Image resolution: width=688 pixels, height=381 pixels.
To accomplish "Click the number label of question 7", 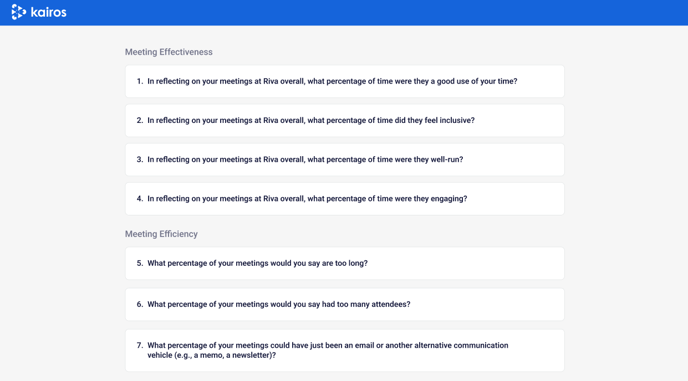I will pos(140,345).
